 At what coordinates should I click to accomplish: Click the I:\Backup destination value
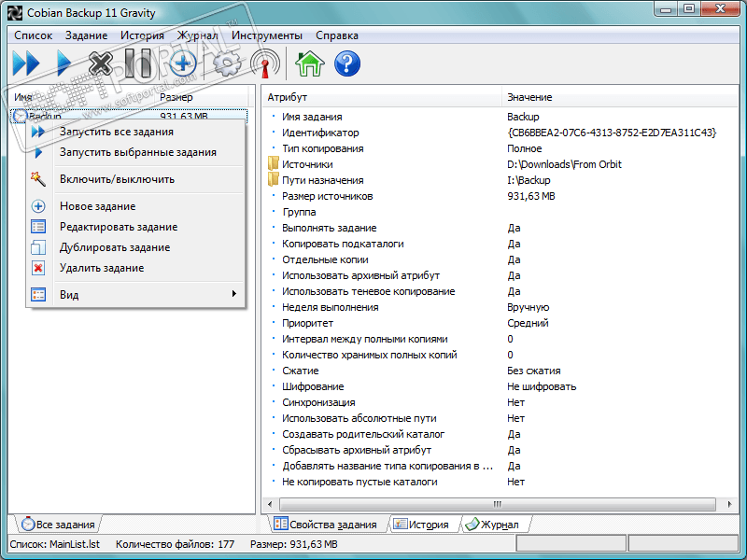[x=529, y=180]
